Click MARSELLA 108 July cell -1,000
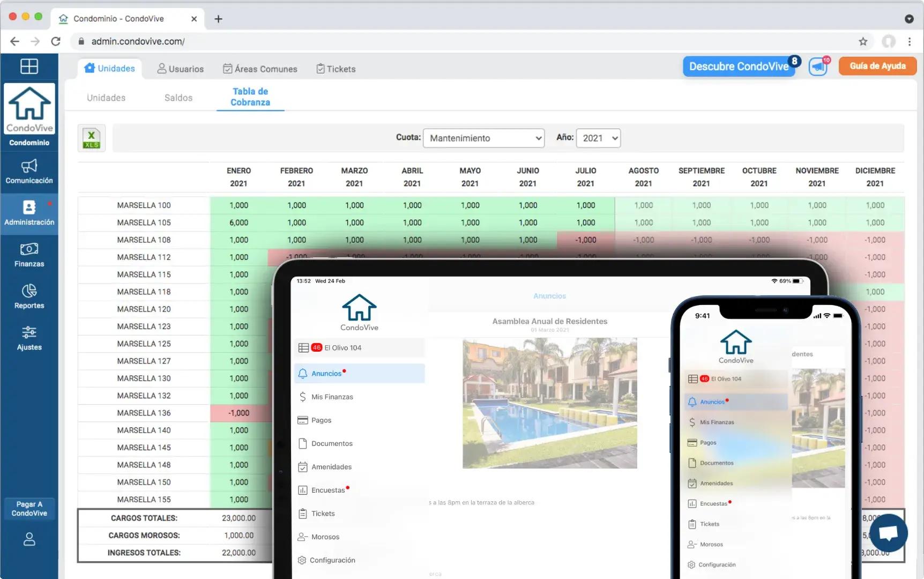Image resolution: width=924 pixels, height=579 pixels. (586, 240)
